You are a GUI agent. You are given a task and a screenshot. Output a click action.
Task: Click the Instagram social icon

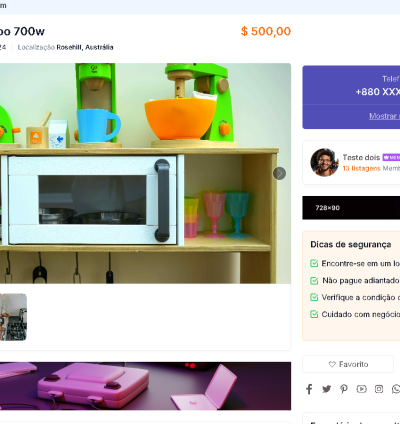(379, 389)
